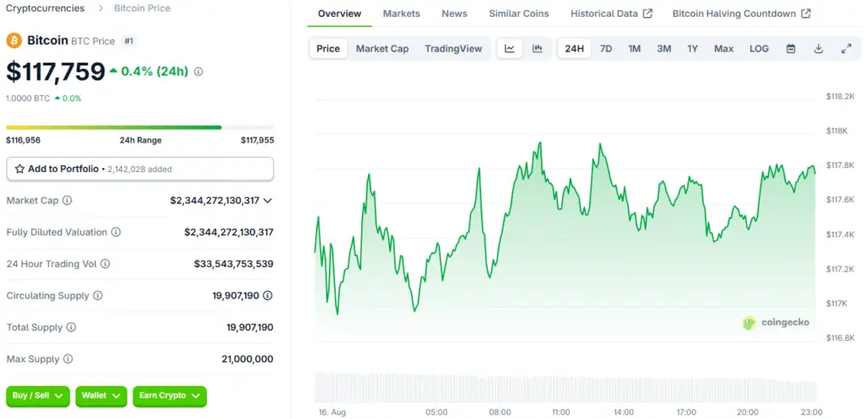Click info icon beside Circulating Supply label
Image resolution: width=868 pixels, height=419 pixels.
tap(97, 296)
